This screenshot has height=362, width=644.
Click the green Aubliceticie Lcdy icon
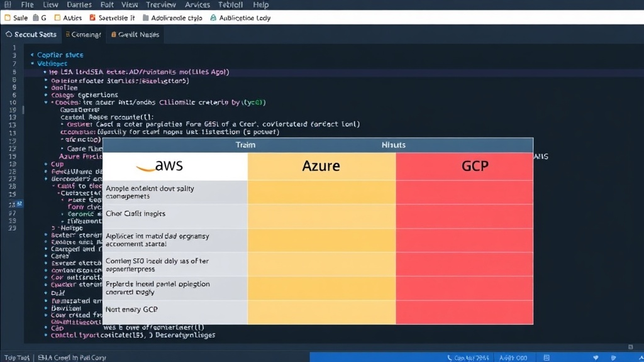(213, 18)
